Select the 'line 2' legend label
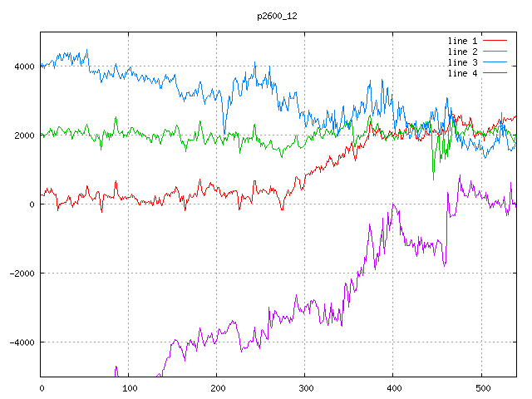532x399 pixels. (x=462, y=52)
